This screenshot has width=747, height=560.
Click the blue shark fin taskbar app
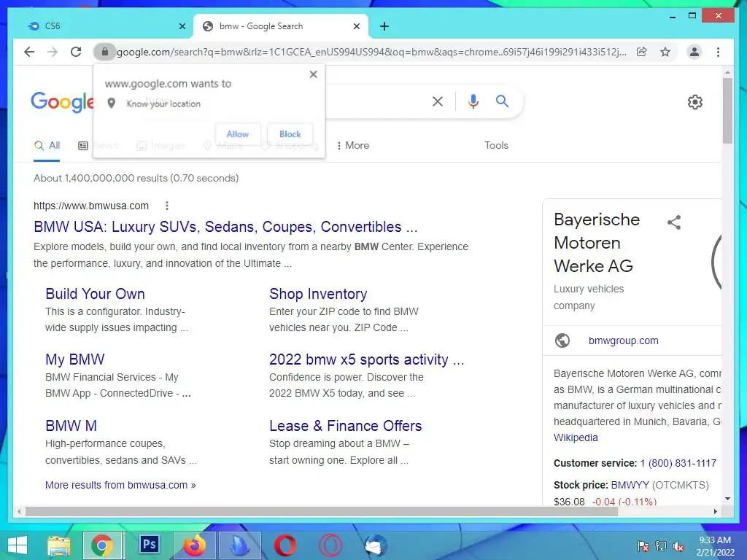239,545
